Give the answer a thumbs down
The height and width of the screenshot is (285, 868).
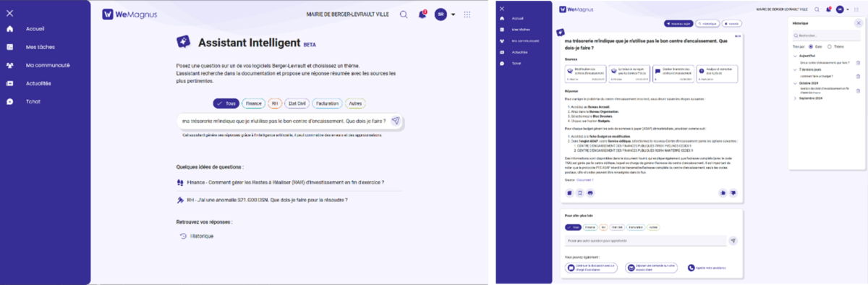[x=733, y=193]
